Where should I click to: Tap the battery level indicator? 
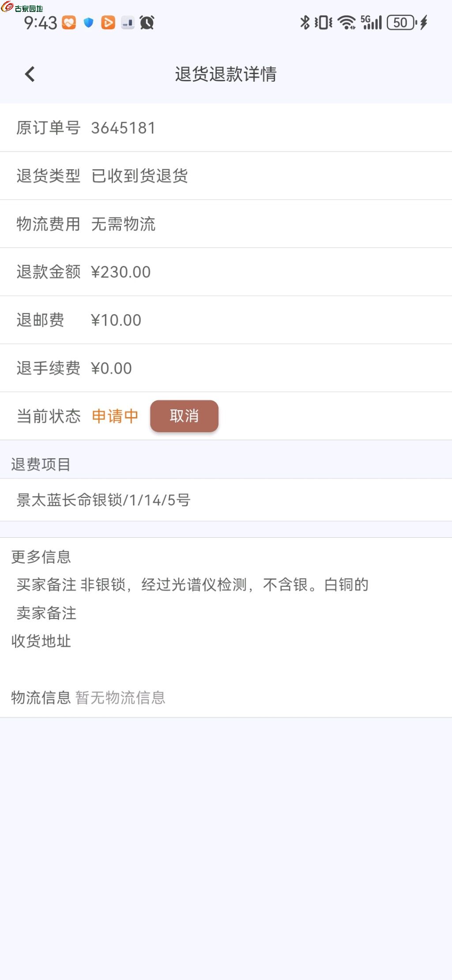(401, 22)
